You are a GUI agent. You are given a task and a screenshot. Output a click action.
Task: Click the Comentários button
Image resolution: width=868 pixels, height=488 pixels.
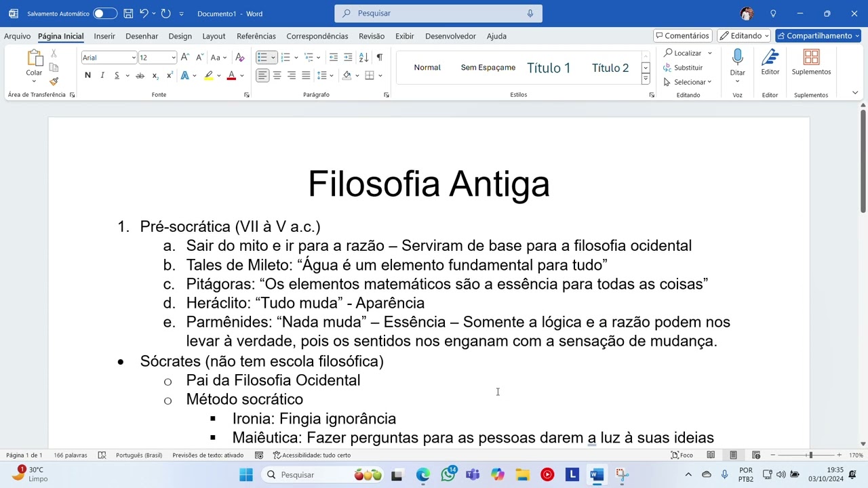point(683,36)
